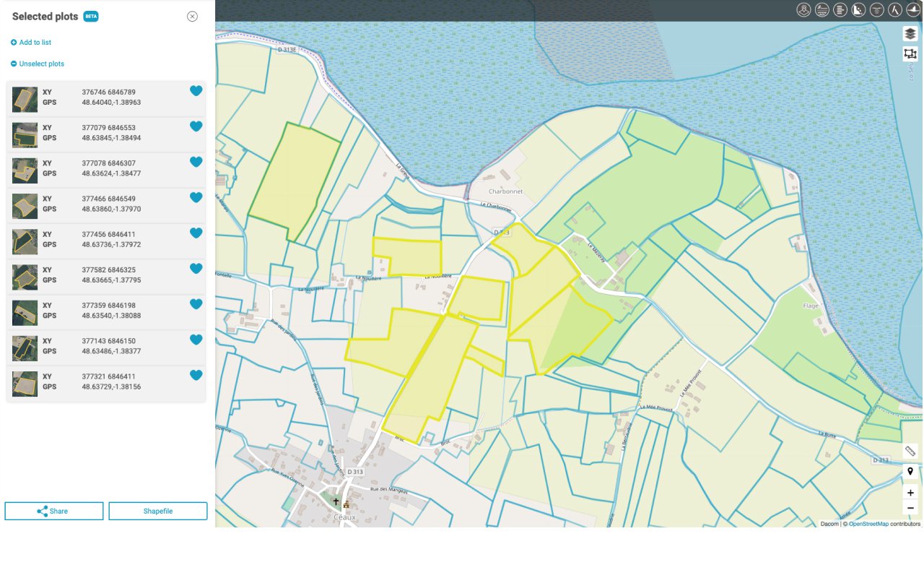Click the horizontal bars chart icon in toolbar
Screen dimensions: 924x578
840,9
